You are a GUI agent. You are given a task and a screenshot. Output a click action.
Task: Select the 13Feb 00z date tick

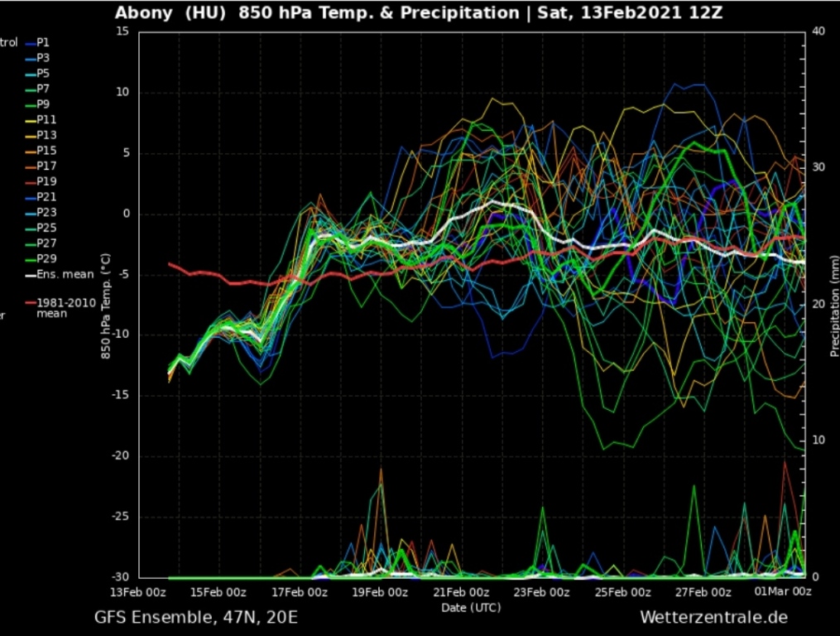click(x=138, y=592)
